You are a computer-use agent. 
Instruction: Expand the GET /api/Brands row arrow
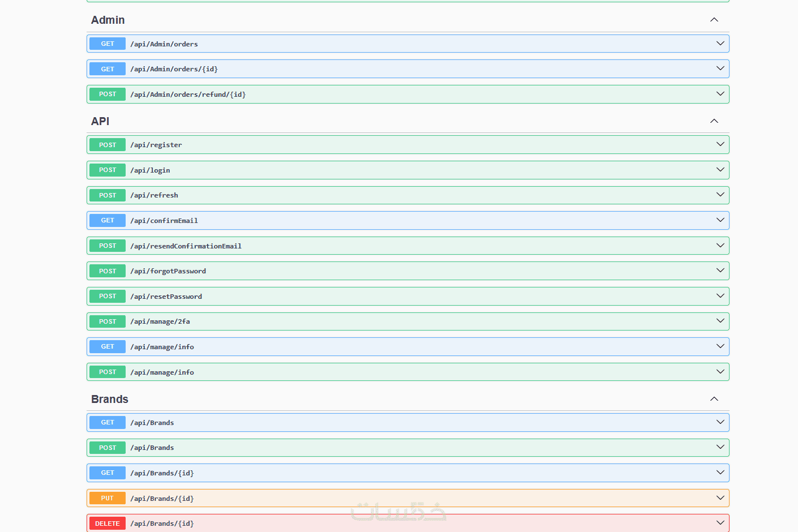pos(720,422)
